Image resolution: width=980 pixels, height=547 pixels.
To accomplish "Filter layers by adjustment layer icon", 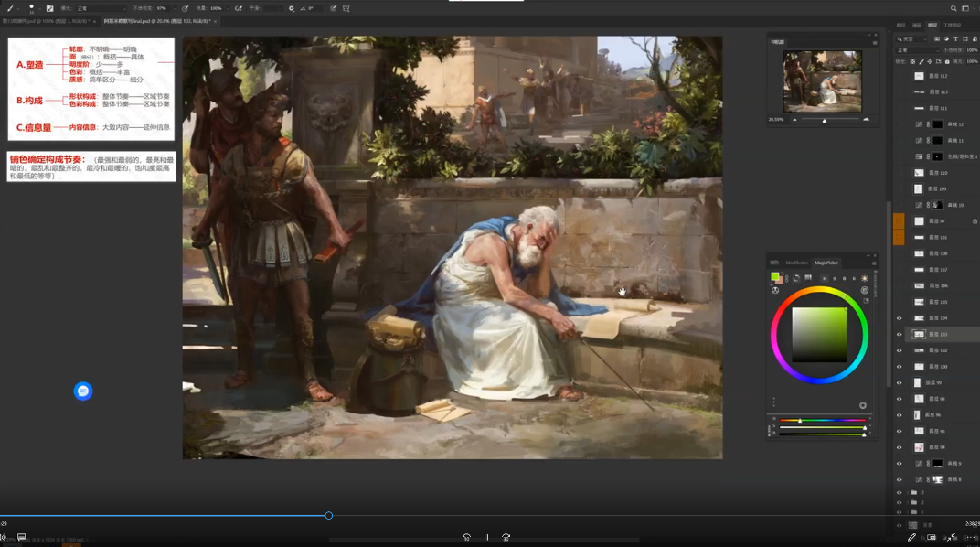I will pyautogui.click(x=946, y=38).
